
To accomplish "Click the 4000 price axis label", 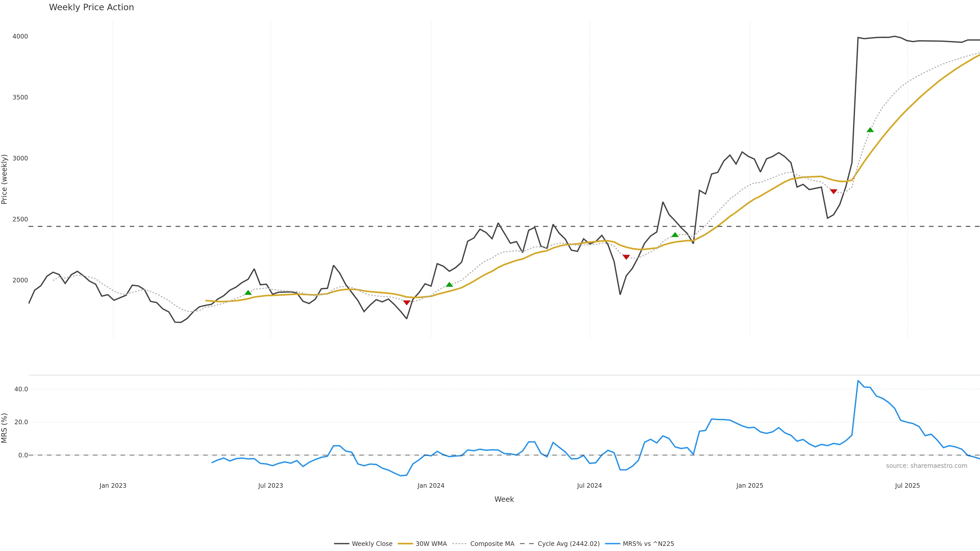I will [x=20, y=36].
